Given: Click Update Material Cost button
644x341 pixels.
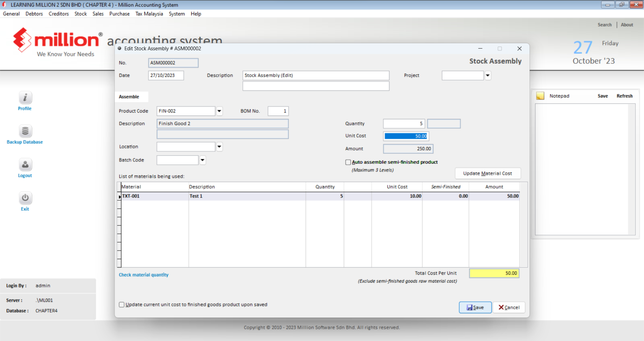Looking at the screenshot, I should pos(488,173).
